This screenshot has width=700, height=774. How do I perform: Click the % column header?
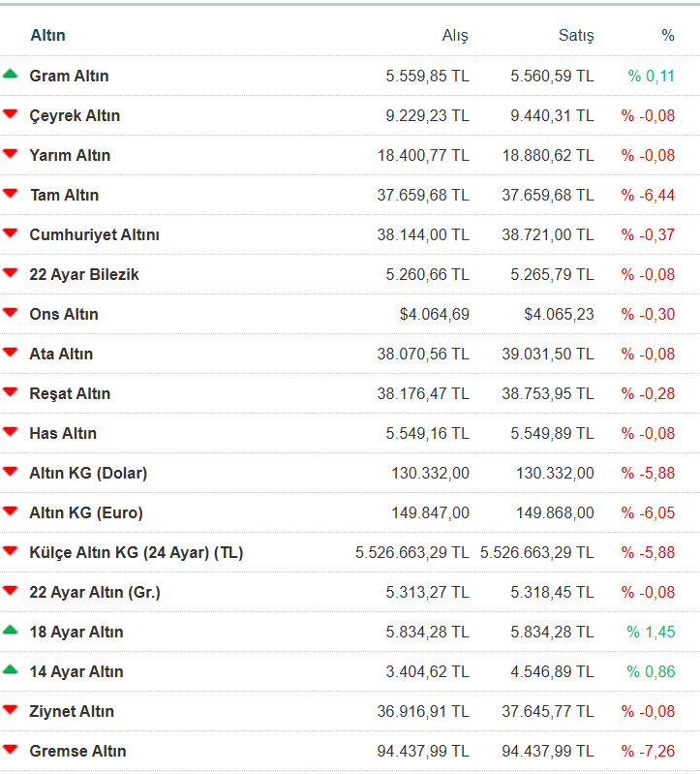click(667, 35)
